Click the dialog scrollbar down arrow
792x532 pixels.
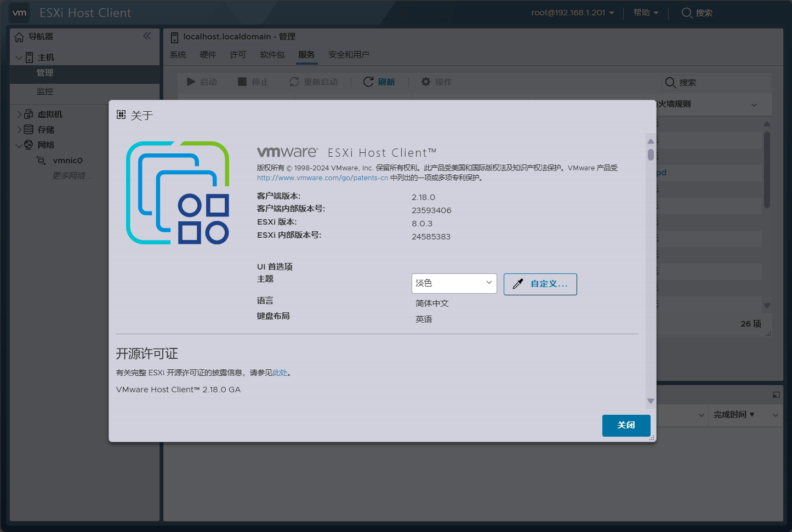(x=651, y=401)
